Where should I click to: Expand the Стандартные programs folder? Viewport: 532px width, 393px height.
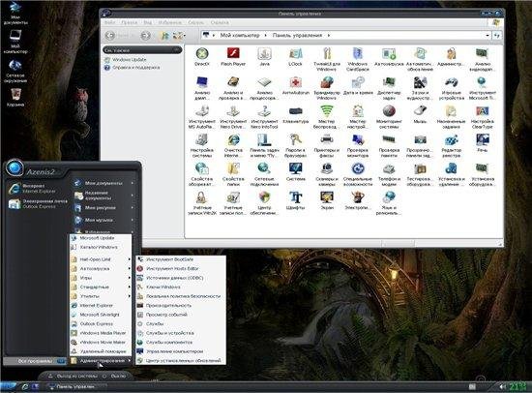(101, 287)
